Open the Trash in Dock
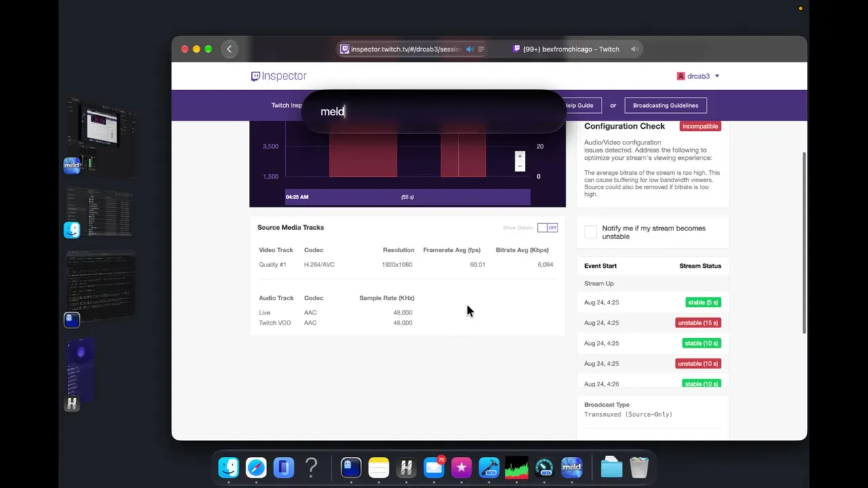The image size is (868, 488). tap(639, 468)
